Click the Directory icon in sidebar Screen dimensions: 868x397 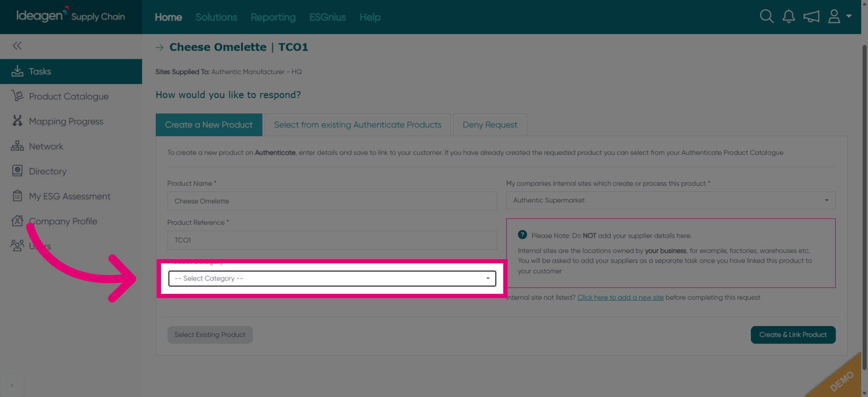coord(17,171)
